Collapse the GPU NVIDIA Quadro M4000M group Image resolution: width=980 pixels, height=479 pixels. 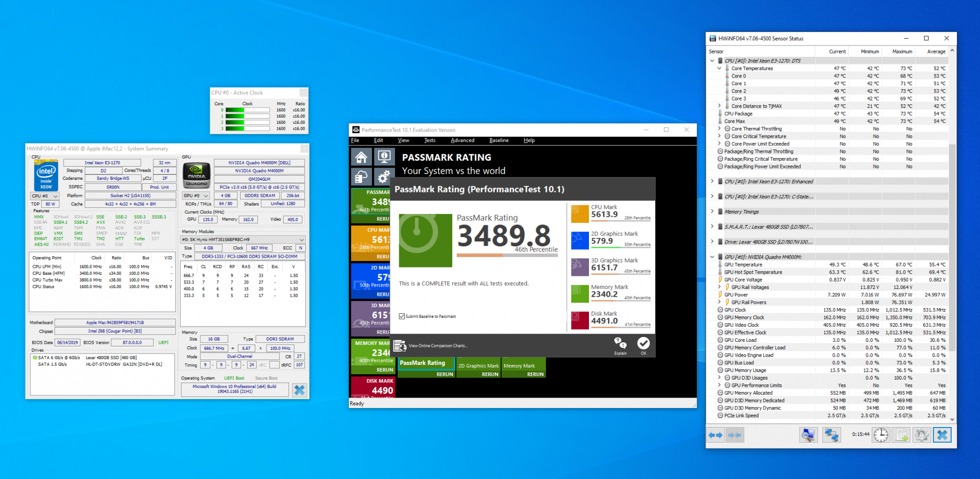tap(712, 257)
